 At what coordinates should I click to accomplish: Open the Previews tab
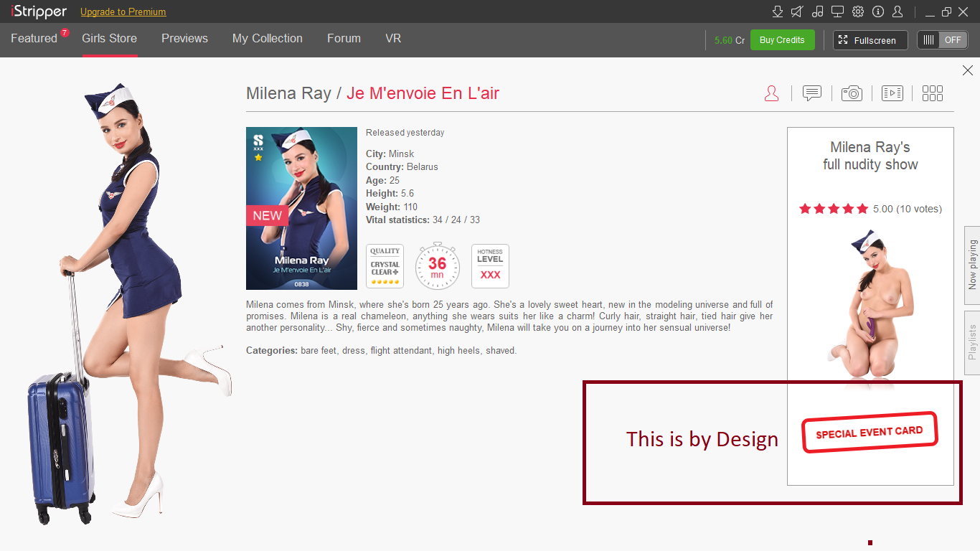pos(184,39)
